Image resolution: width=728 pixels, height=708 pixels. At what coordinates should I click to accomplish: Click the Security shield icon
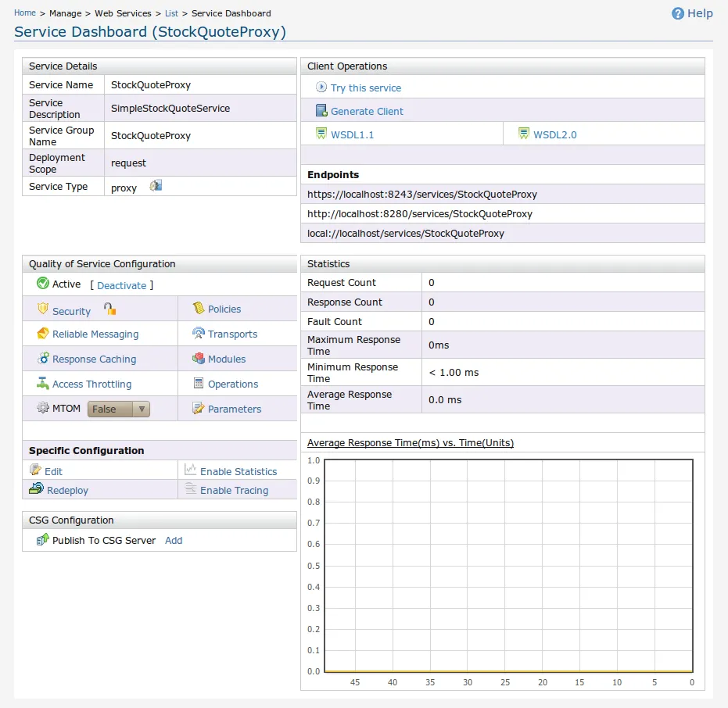pyautogui.click(x=43, y=309)
